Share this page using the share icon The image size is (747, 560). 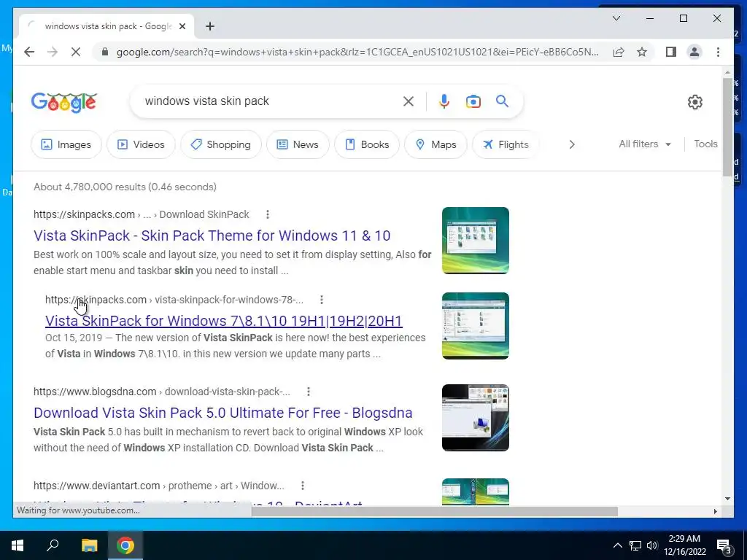[619, 52]
